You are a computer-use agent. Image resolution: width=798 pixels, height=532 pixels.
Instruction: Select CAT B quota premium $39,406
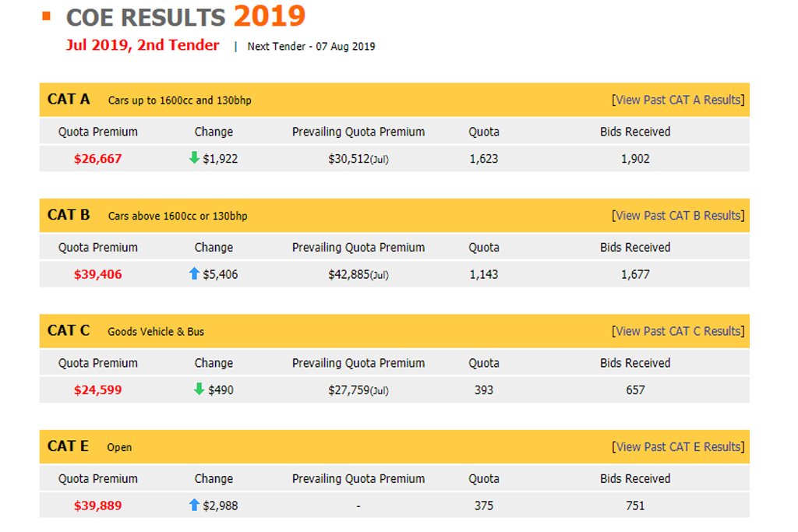pos(97,274)
